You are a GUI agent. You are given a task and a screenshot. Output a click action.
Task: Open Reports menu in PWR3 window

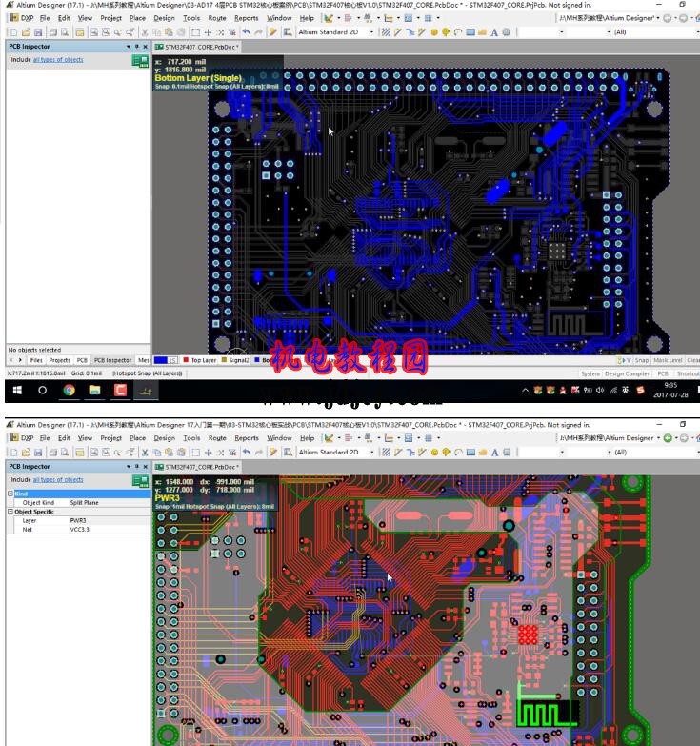(x=247, y=438)
